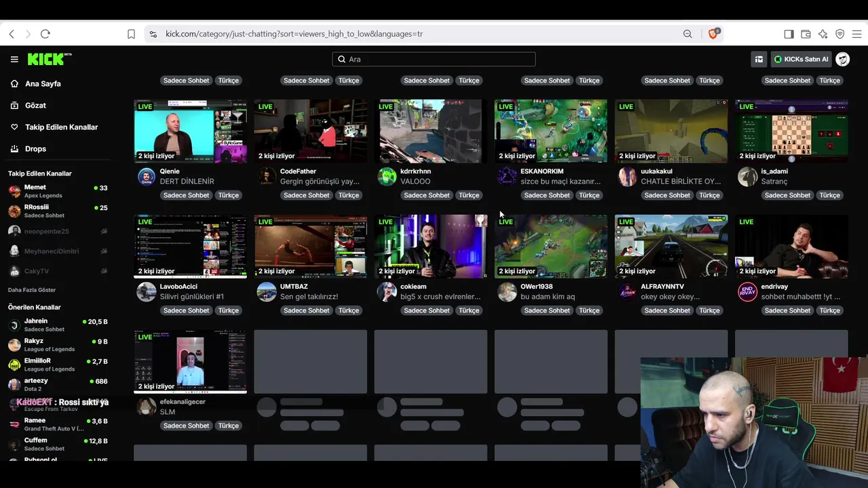Click the is_adami channel avatar
The height and width of the screenshot is (488, 868).
click(x=747, y=177)
